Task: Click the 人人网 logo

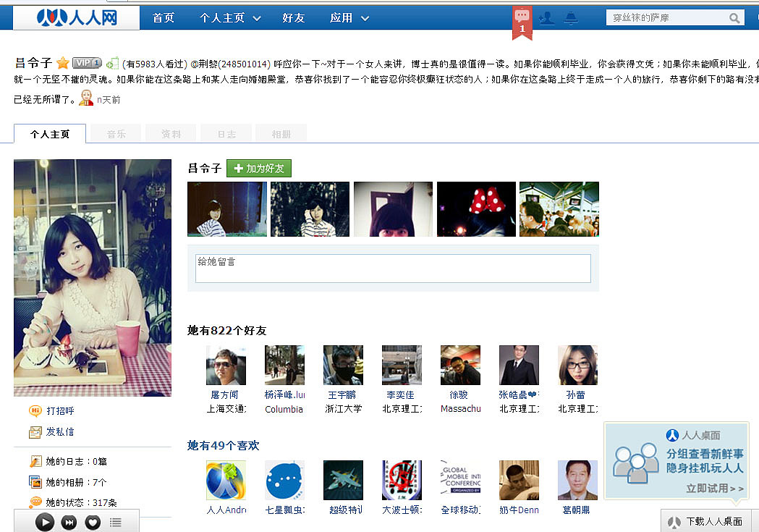Action: point(77,17)
